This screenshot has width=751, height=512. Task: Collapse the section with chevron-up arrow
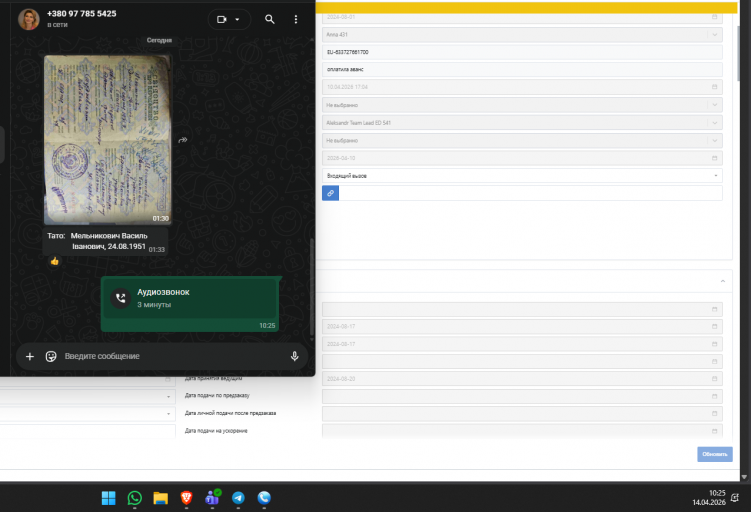723,281
